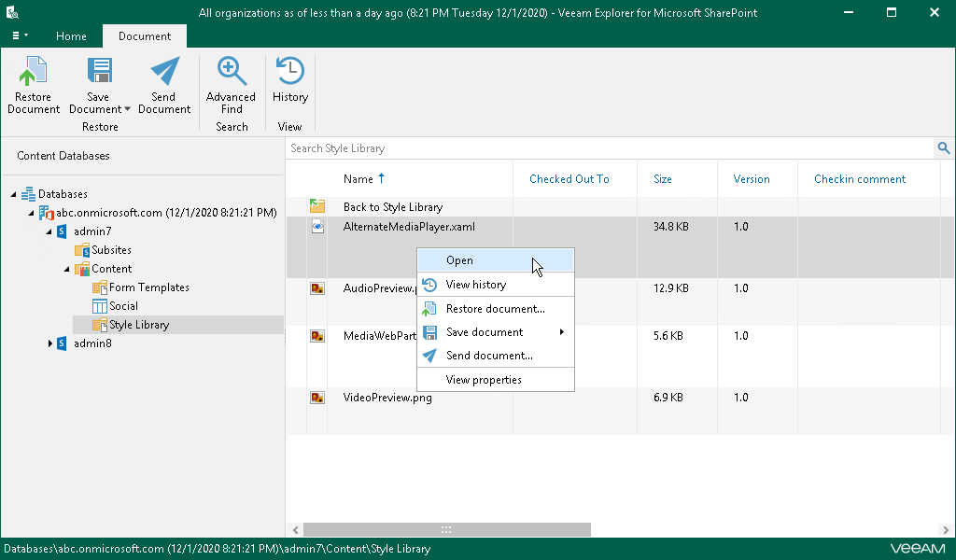Expand the admin8 site node
This screenshot has height=560, width=956.
point(49,343)
